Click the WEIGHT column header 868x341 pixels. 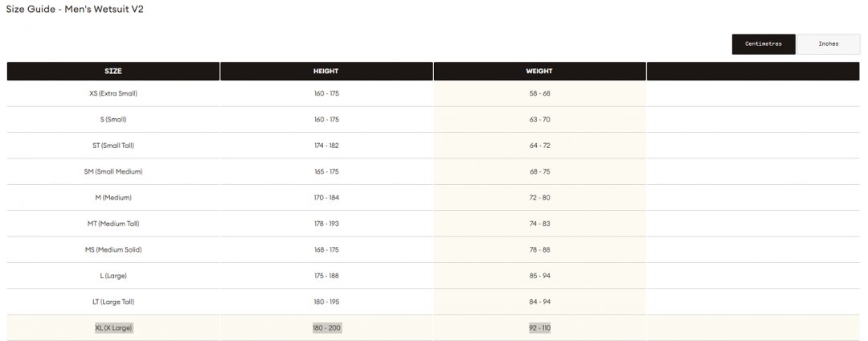pos(539,72)
